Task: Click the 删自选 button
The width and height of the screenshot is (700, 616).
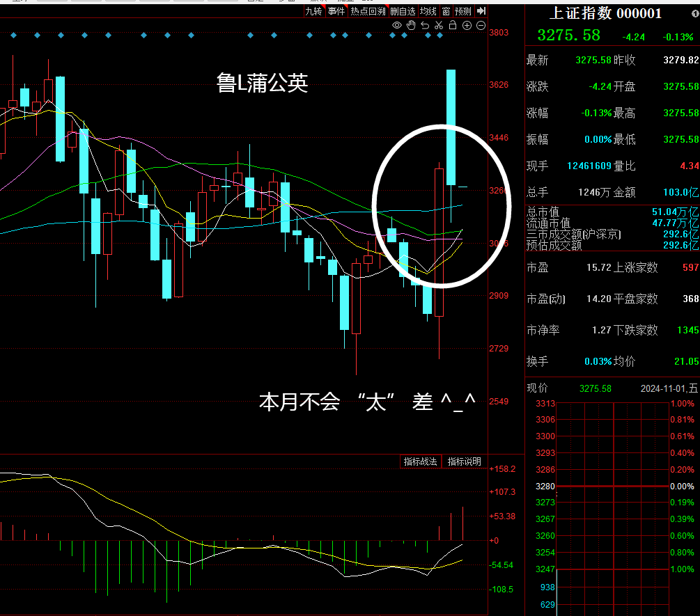Action: pyautogui.click(x=403, y=11)
